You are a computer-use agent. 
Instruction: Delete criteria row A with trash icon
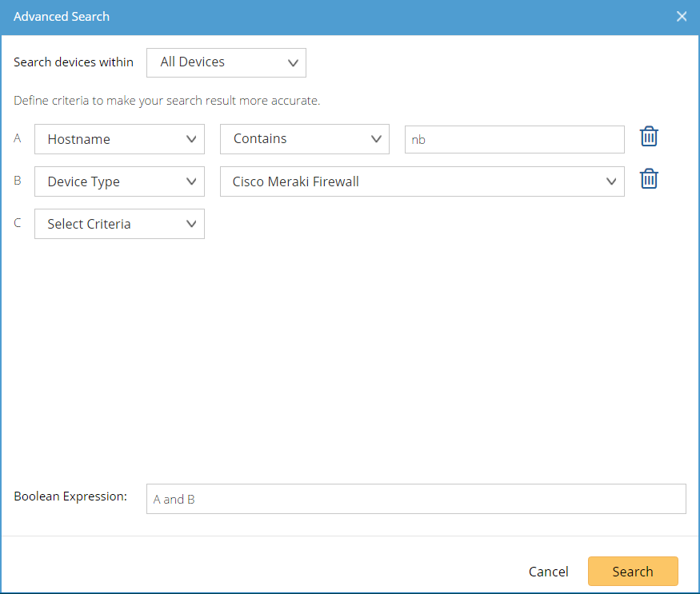pyautogui.click(x=649, y=137)
